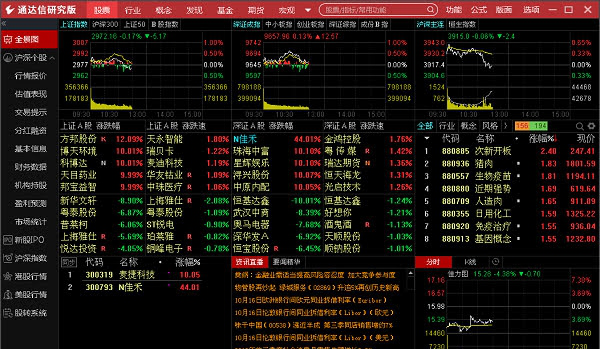Switch chart to 沪深300 index
600x362 pixels.
(x=105, y=24)
